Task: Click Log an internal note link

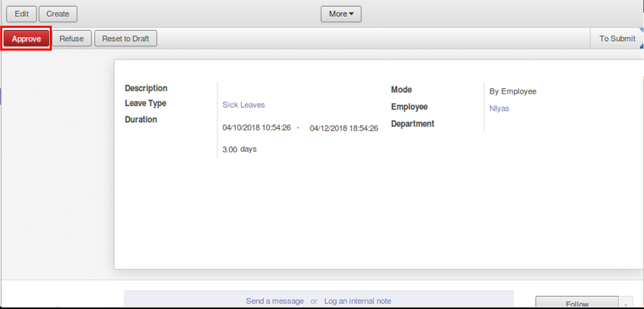Action: tap(358, 301)
